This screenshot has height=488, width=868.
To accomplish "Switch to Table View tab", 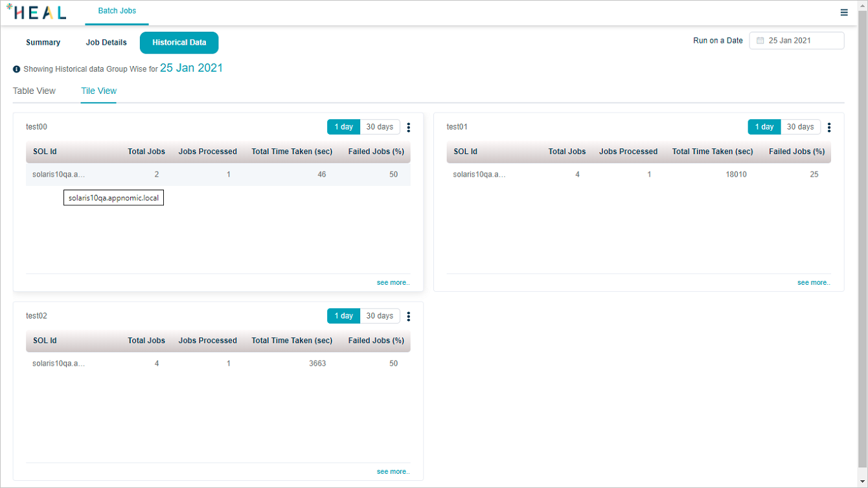I will (x=34, y=91).
